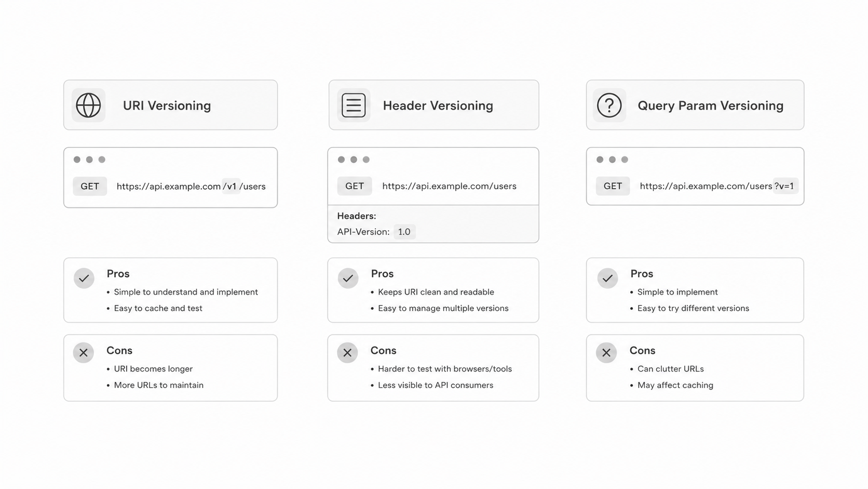Click the 1.0 API-Version value
The image size is (868, 489).
(x=404, y=232)
